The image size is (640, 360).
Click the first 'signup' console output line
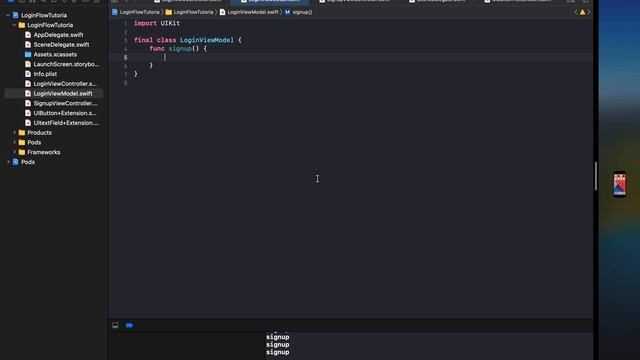pyautogui.click(x=278, y=337)
